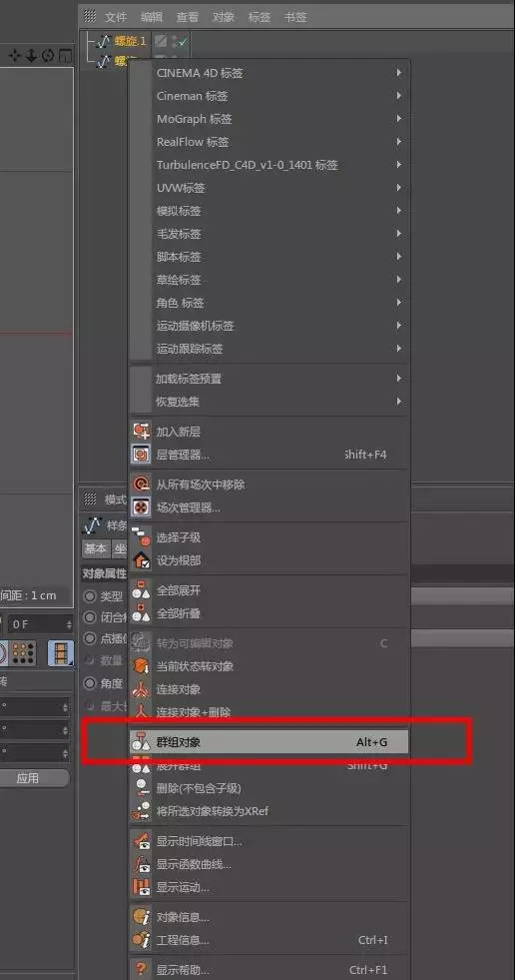Switch to the 基本 tab
This screenshot has width=515, height=980.
coord(95,548)
